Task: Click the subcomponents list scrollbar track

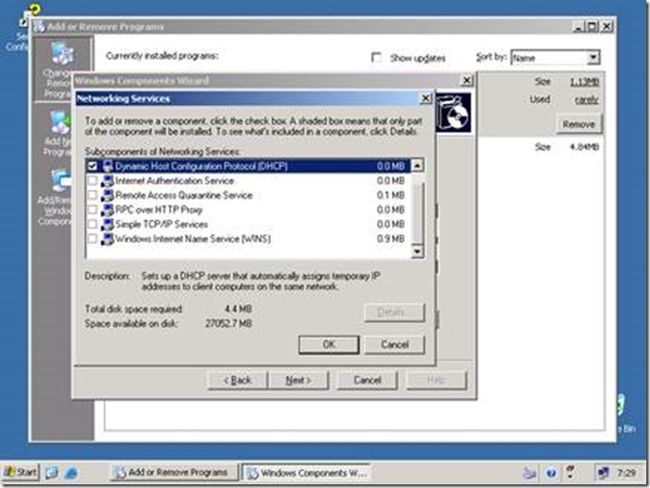Action: (417, 209)
